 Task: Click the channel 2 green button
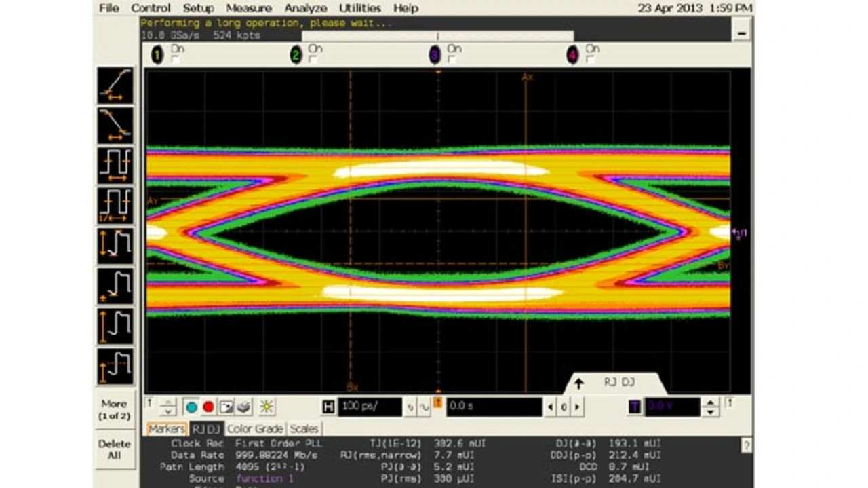(x=296, y=56)
